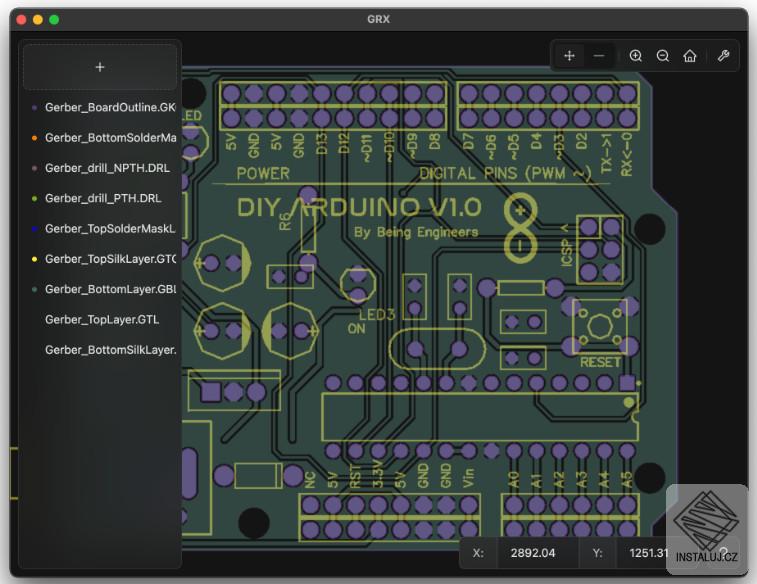Viewport: 757px width, 584px height.
Task: Select the Gerber_BottomLayer layer
Action: pyautogui.click(x=100, y=289)
